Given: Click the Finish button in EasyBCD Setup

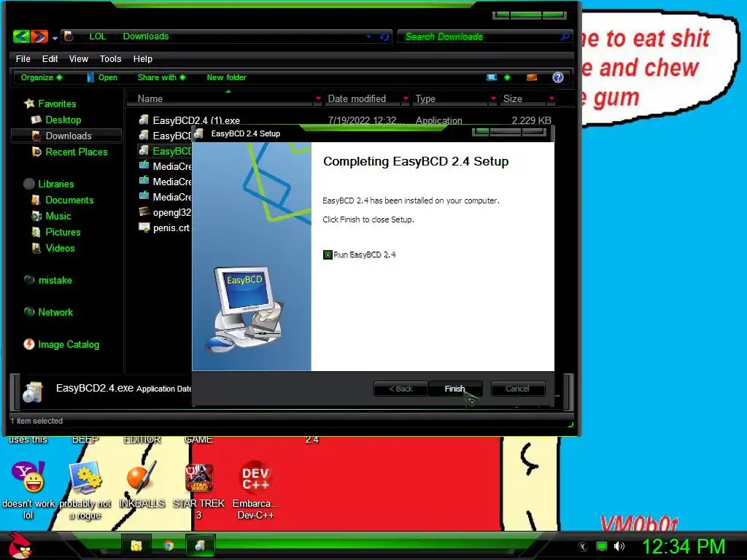Looking at the screenshot, I should (455, 389).
